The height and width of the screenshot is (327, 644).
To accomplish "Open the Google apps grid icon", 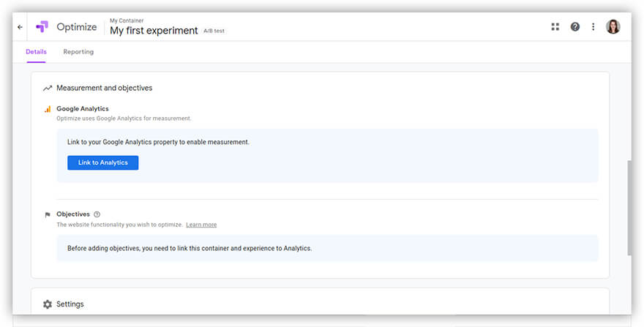I will tap(555, 27).
